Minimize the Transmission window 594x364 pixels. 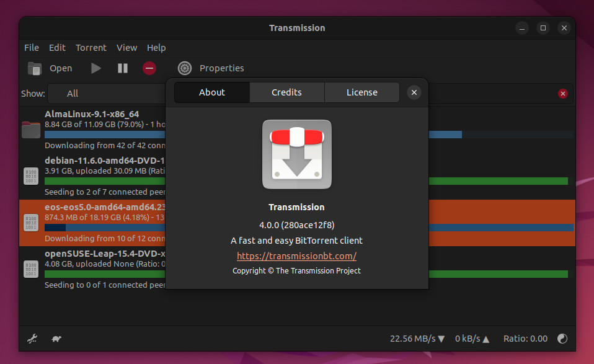(522, 28)
